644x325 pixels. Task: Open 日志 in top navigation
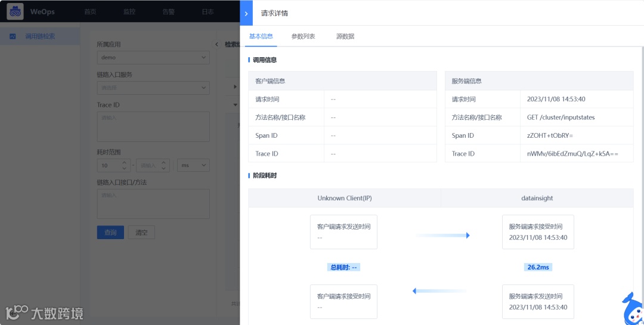coord(208,11)
